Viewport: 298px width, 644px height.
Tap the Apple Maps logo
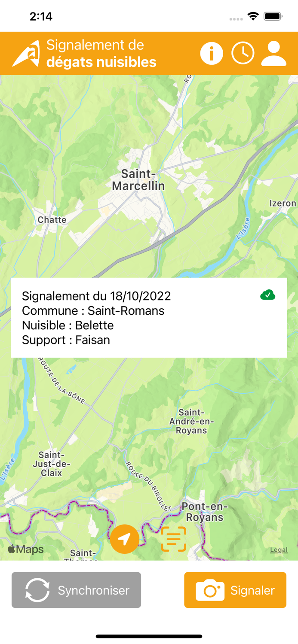(24, 549)
